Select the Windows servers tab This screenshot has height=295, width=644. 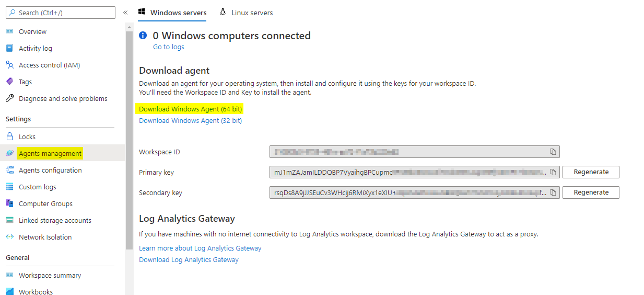coord(172,13)
